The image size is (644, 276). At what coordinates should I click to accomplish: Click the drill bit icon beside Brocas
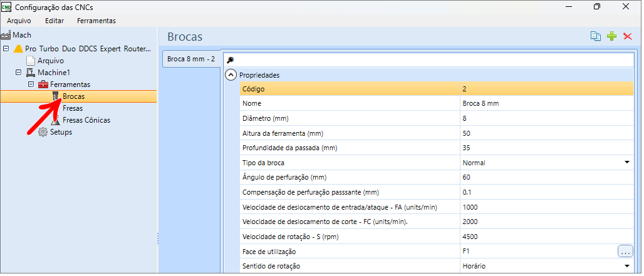pos(56,96)
